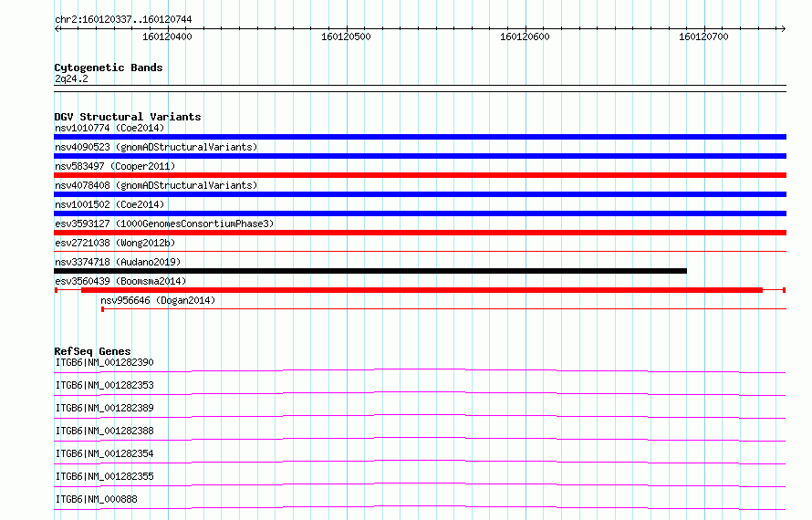The image size is (812, 520).
Task: Click the red bar for nsv583497
Action: click(420, 175)
